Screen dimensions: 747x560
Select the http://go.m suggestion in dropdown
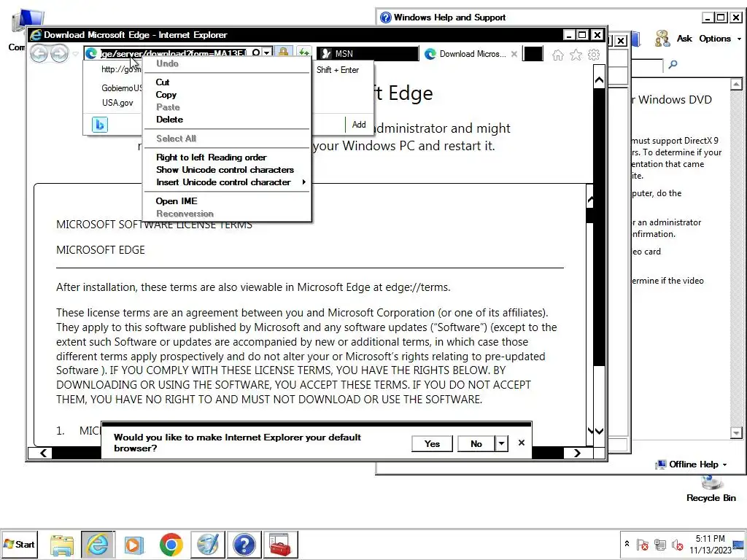click(122, 69)
